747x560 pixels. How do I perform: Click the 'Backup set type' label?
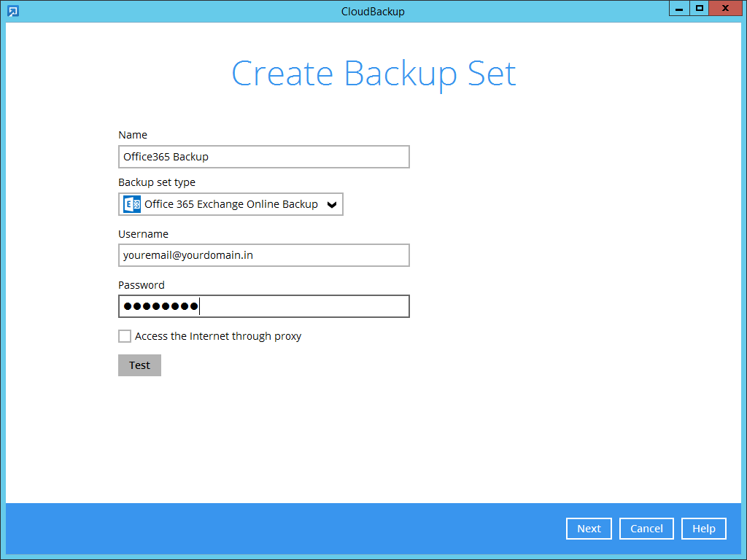(x=157, y=182)
